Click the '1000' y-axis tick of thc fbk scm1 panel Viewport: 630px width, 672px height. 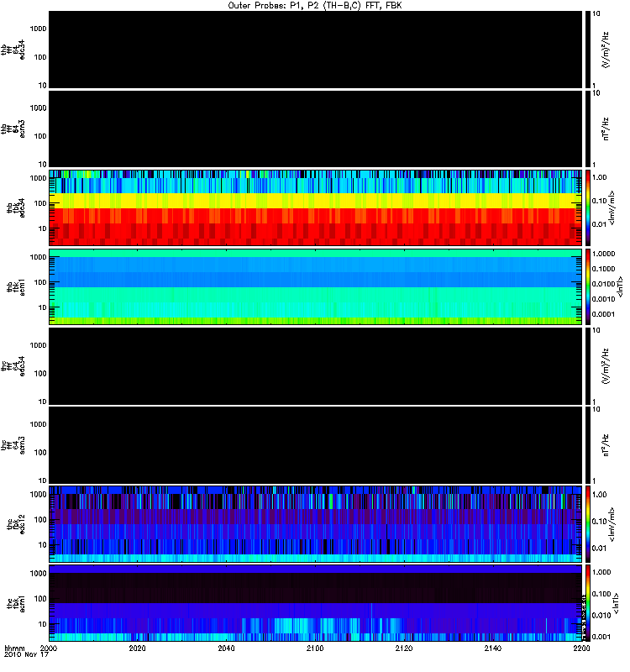pyautogui.click(x=38, y=574)
